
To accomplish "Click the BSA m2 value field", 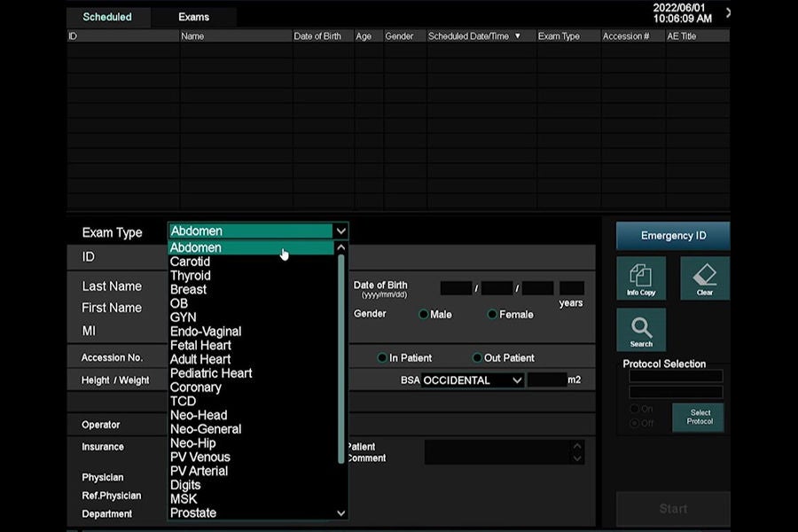I will tap(547, 379).
